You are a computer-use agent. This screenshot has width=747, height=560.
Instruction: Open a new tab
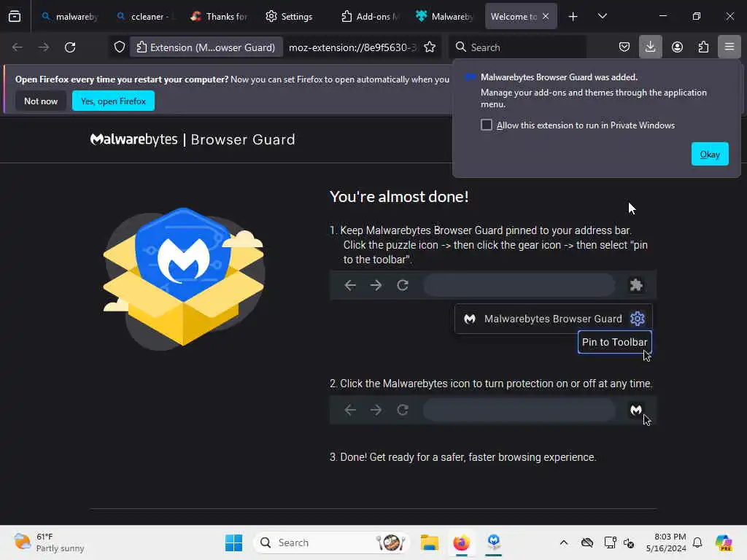[573, 17]
